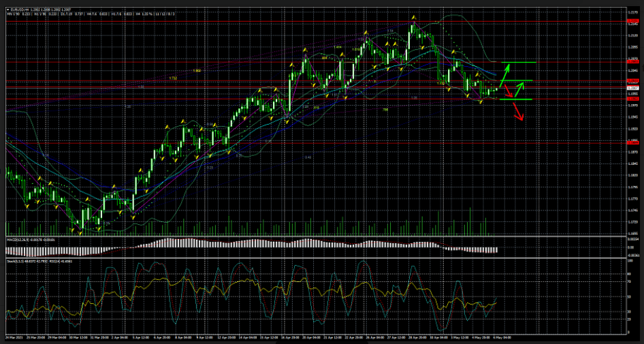644x344 pixels.
Task: Click the 1.732 Fibonacci level label
Action: pyautogui.click(x=174, y=78)
